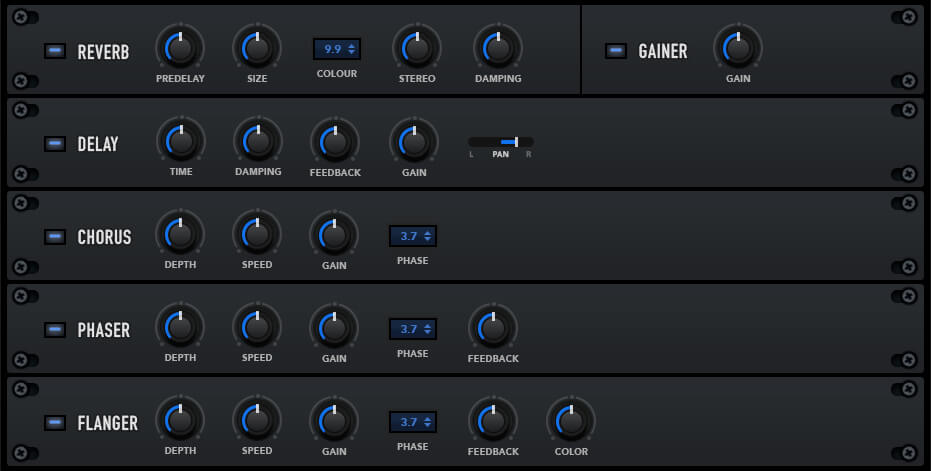Click the STEREO label in Reverb

coord(417,78)
